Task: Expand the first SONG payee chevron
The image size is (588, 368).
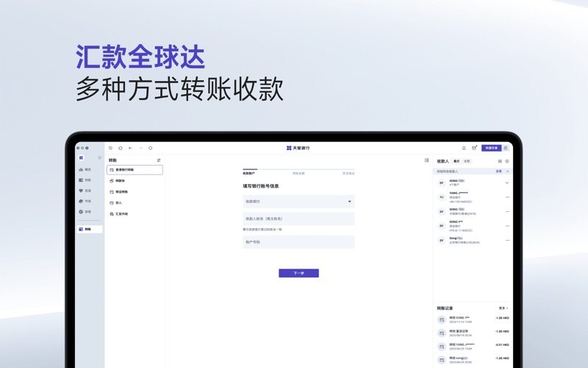Action: point(507,183)
